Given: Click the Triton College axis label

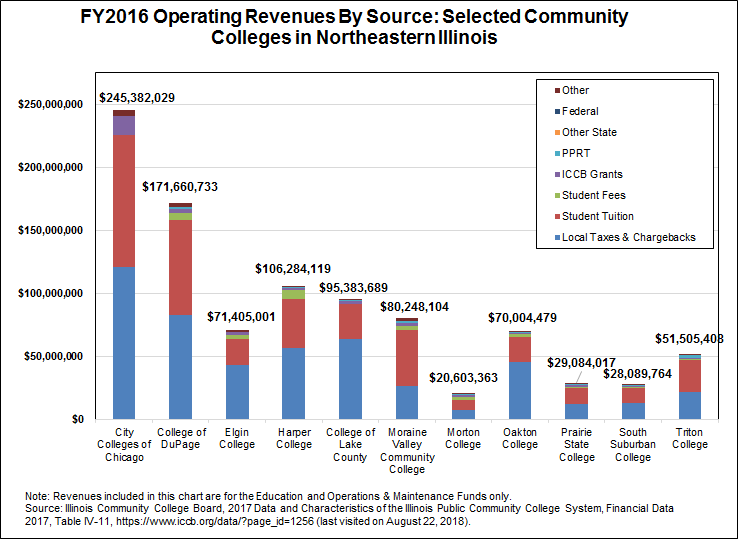Looking at the screenshot, I should 690,438.
